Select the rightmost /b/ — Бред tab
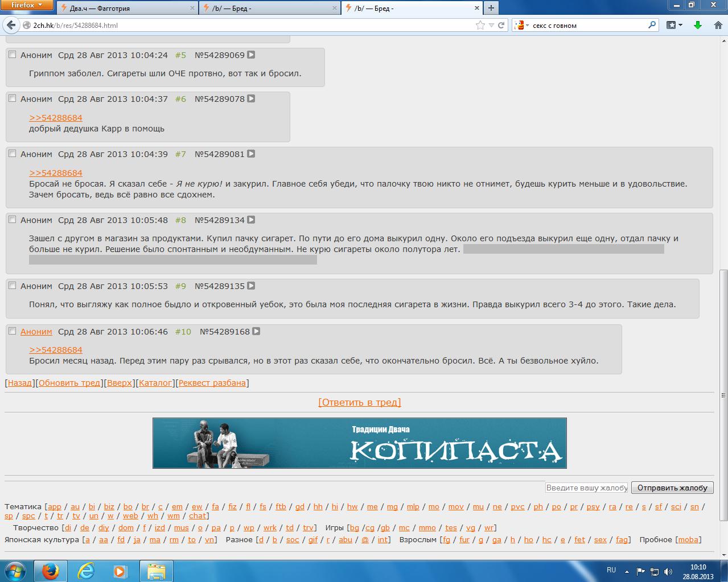728x582 pixels. click(x=412, y=8)
